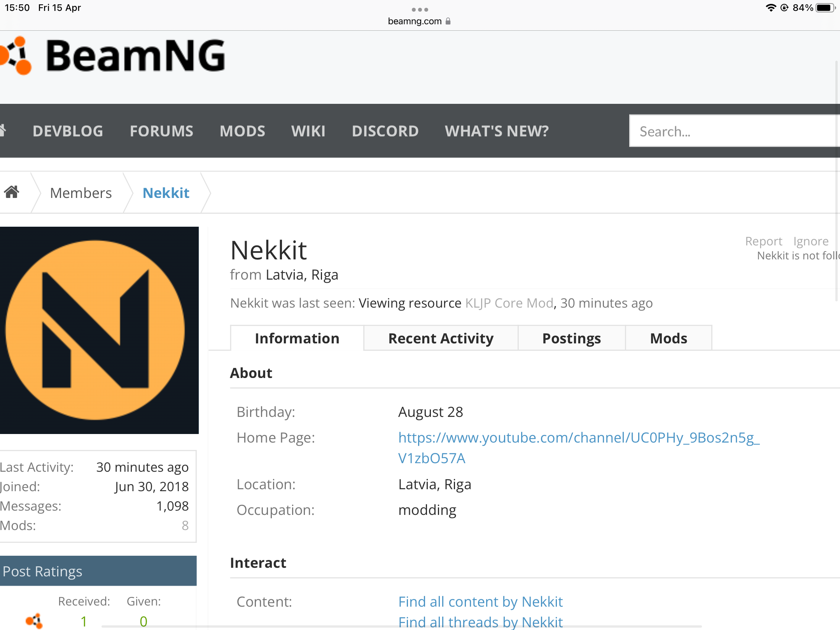Click the Ignore link
The width and height of the screenshot is (840, 630).
tap(811, 241)
